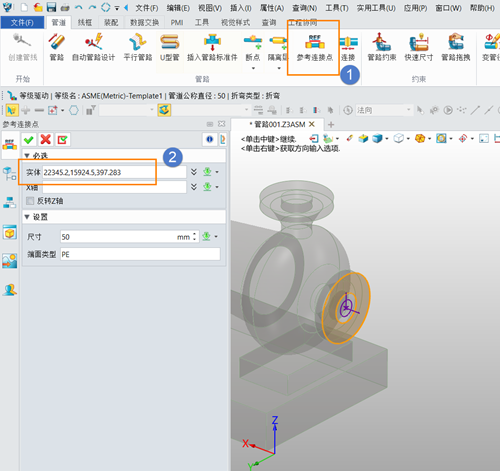
Task: Expand options chevron beside X轴 field
Action: (194, 187)
